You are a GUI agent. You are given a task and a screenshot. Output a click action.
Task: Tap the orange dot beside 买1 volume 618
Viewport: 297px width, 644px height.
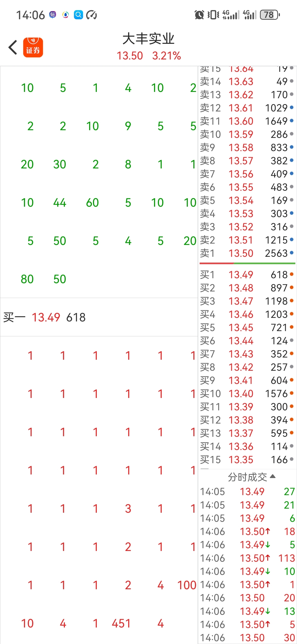point(292,274)
